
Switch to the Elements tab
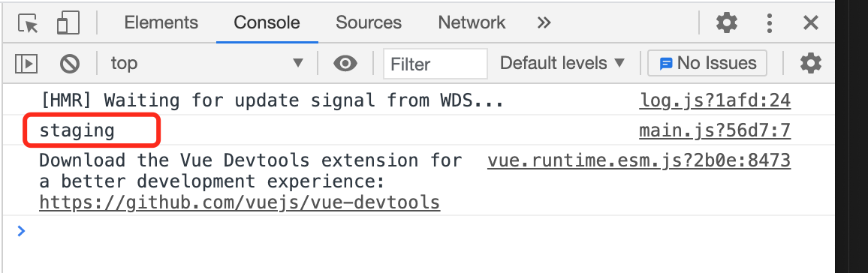[161, 22]
